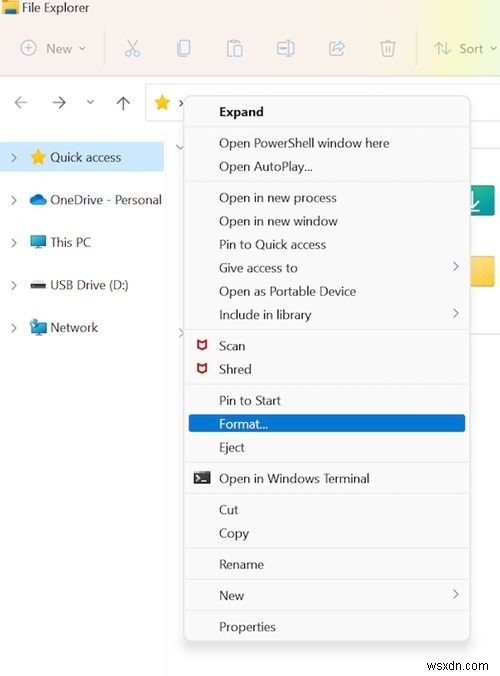Select McAfee Scan menu entry
The height and width of the screenshot is (676, 500).
[x=327, y=346]
